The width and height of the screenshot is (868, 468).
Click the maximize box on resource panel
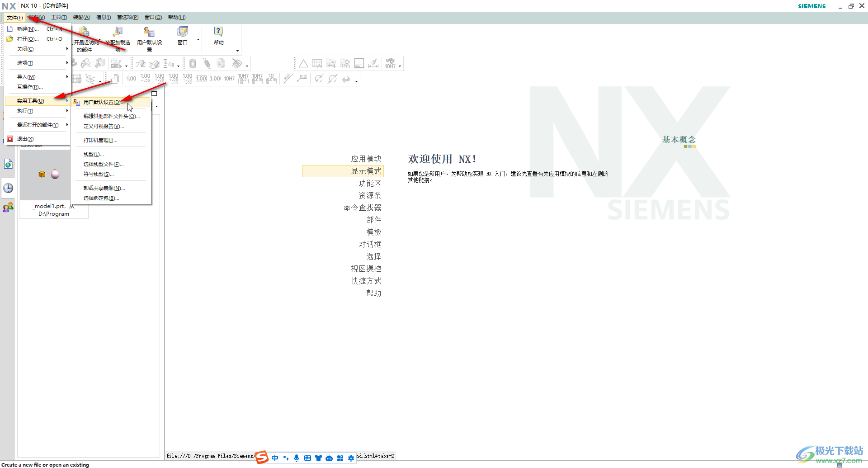(154, 94)
